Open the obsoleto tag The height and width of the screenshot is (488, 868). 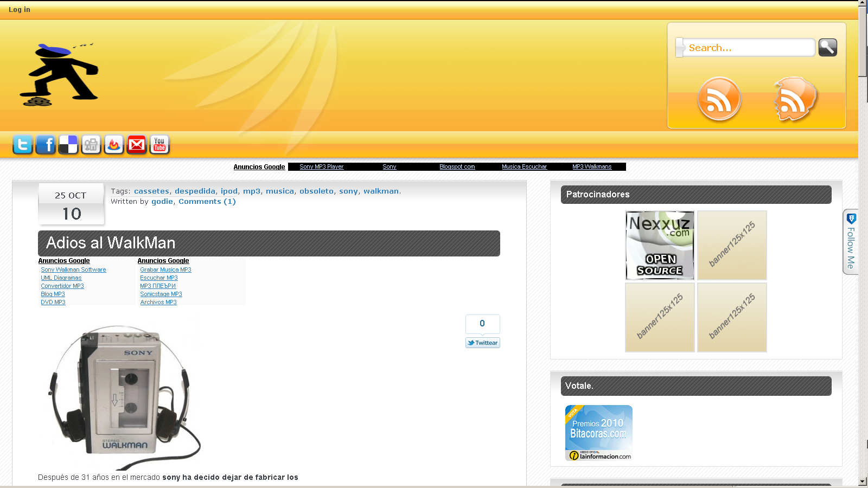(x=316, y=191)
